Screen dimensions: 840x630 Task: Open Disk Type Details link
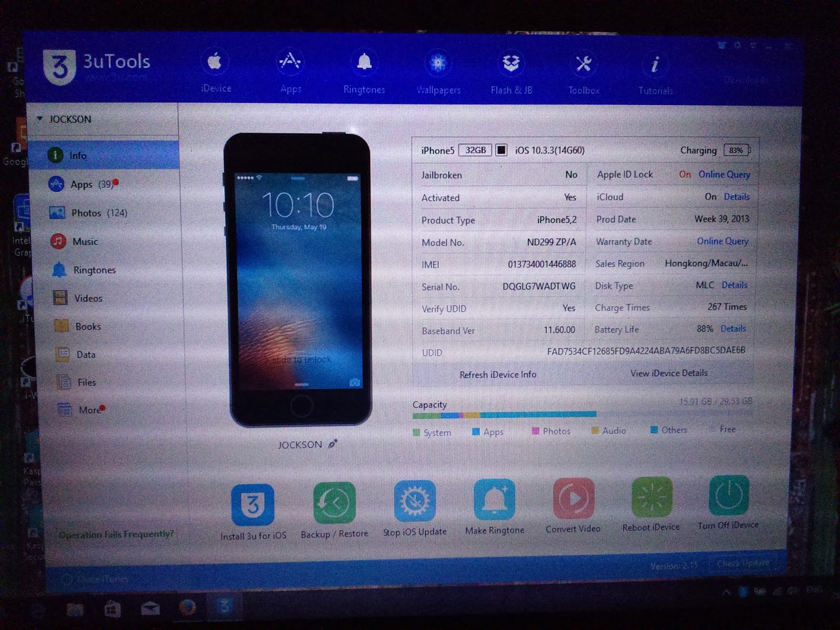pyautogui.click(x=734, y=285)
